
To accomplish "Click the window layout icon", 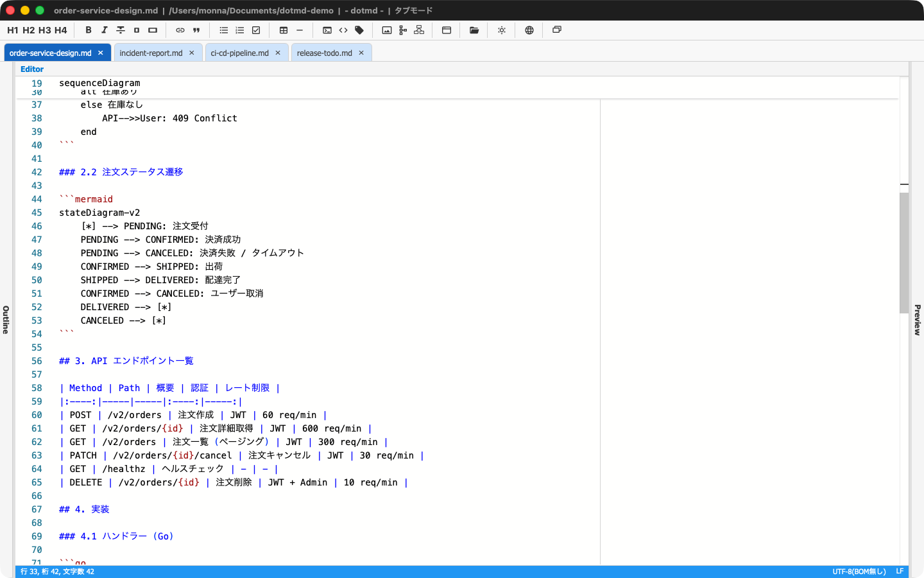I will point(447,30).
